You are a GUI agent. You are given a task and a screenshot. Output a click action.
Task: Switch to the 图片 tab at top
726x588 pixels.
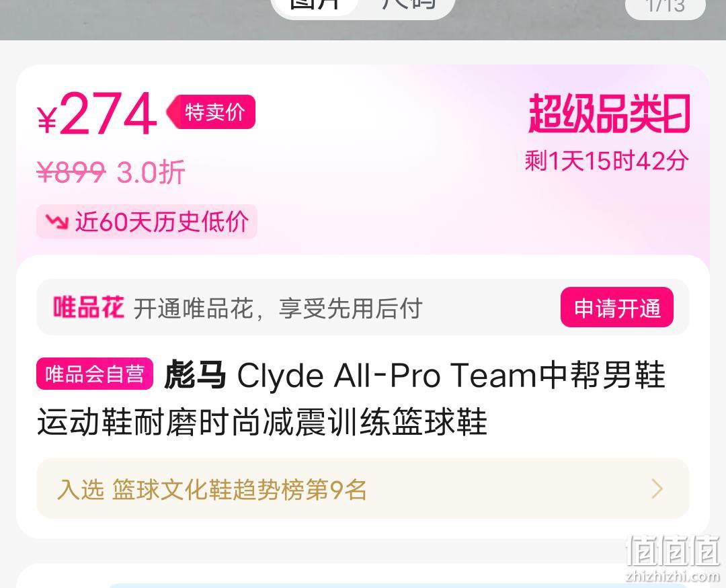316,5
